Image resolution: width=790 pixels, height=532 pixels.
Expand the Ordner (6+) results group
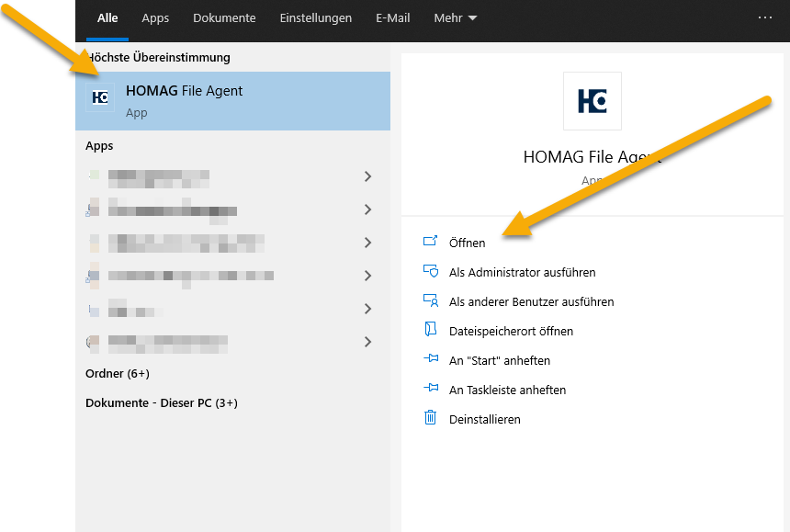pyautogui.click(x=118, y=374)
